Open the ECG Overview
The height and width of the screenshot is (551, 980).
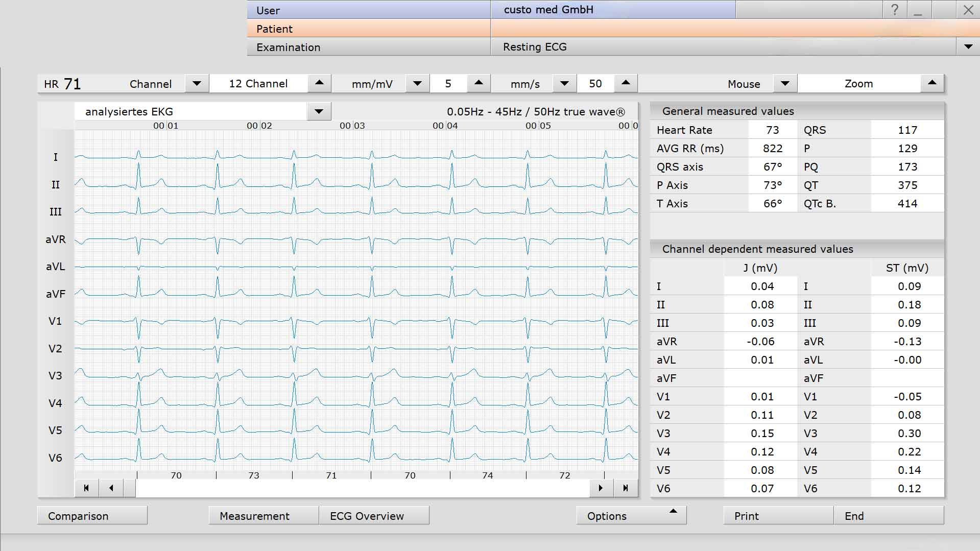[374, 516]
